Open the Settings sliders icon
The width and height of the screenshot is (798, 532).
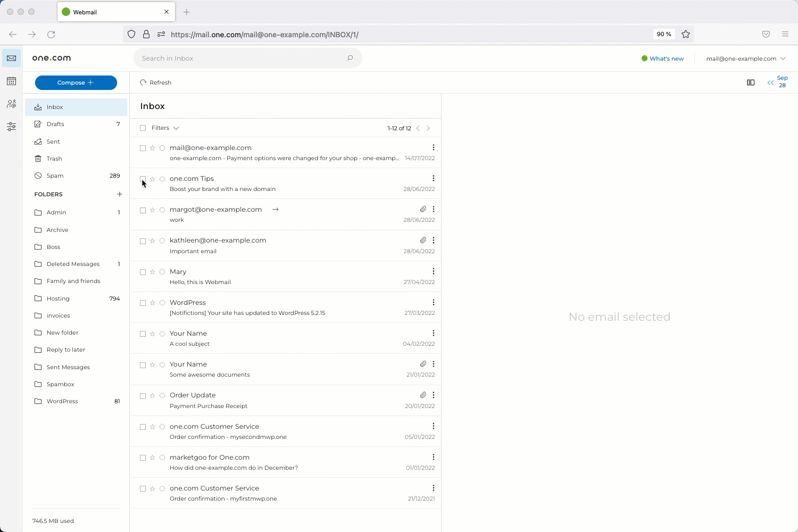click(11, 127)
